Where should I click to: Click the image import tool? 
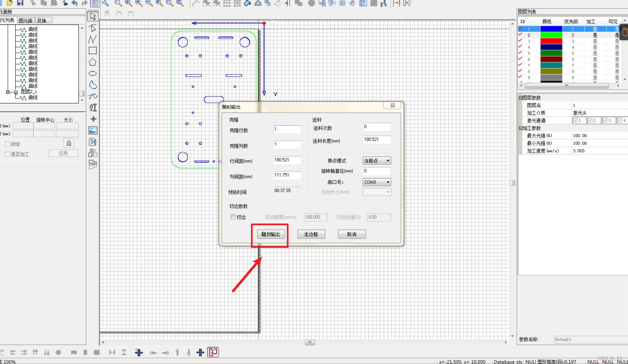pyautogui.click(x=93, y=130)
